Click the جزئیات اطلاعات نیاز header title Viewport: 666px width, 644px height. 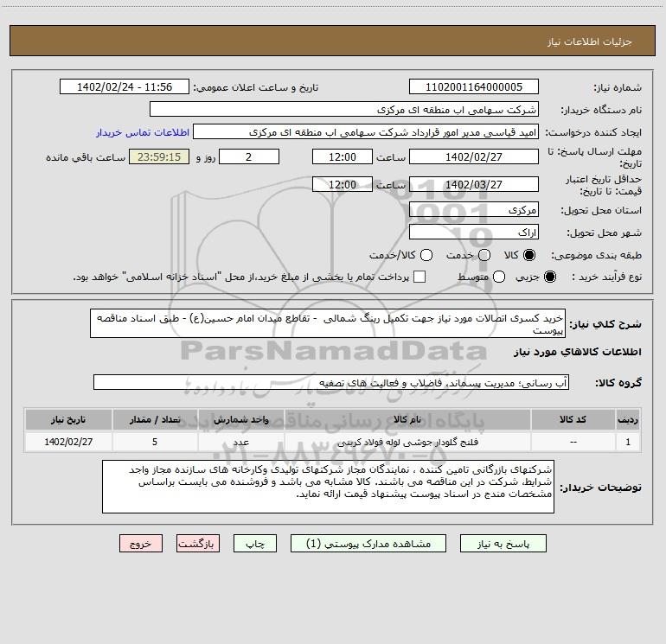[589, 41]
